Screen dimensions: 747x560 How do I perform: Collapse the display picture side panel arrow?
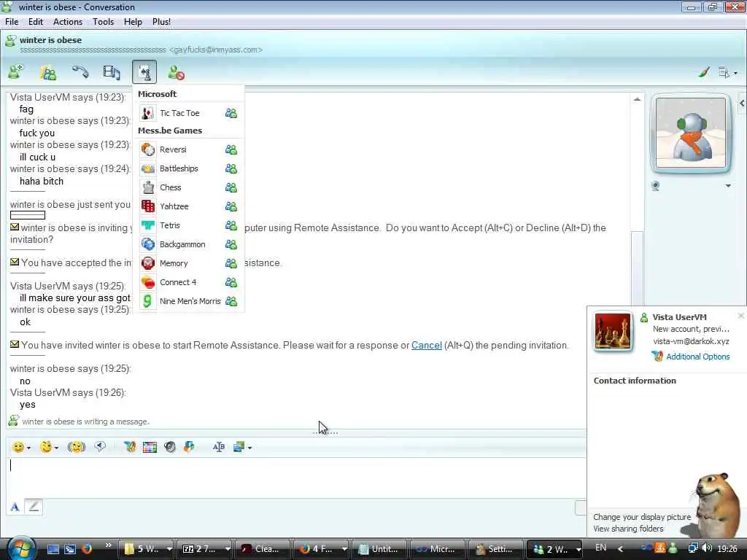point(742,104)
